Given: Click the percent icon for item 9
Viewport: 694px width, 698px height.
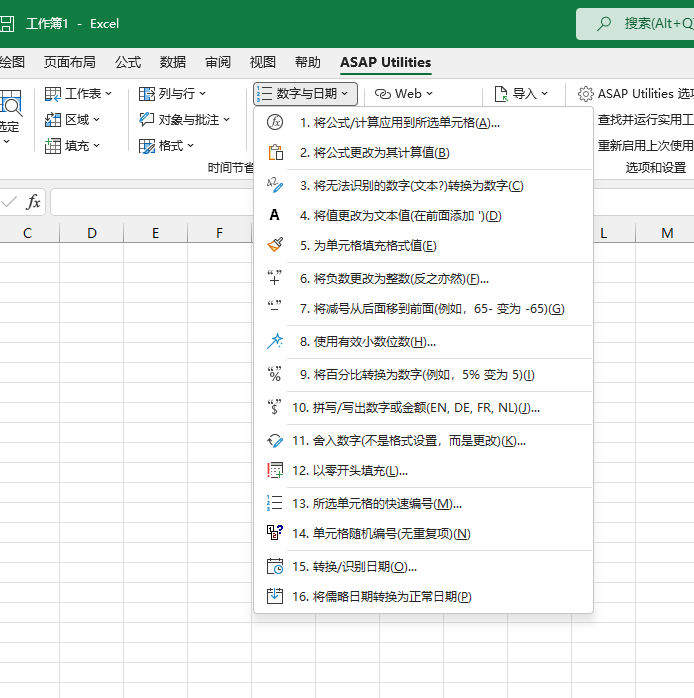Looking at the screenshot, I should (x=274, y=374).
